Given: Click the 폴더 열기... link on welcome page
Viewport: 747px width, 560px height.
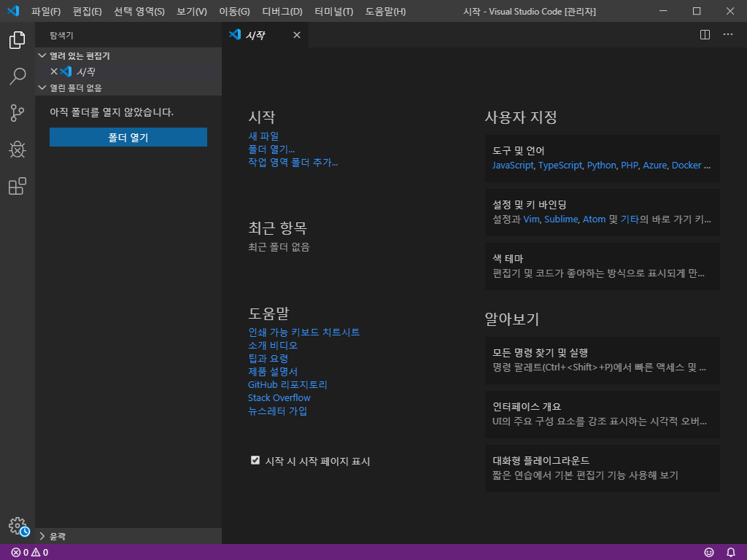Looking at the screenshot, I should (x=271, y=149).
